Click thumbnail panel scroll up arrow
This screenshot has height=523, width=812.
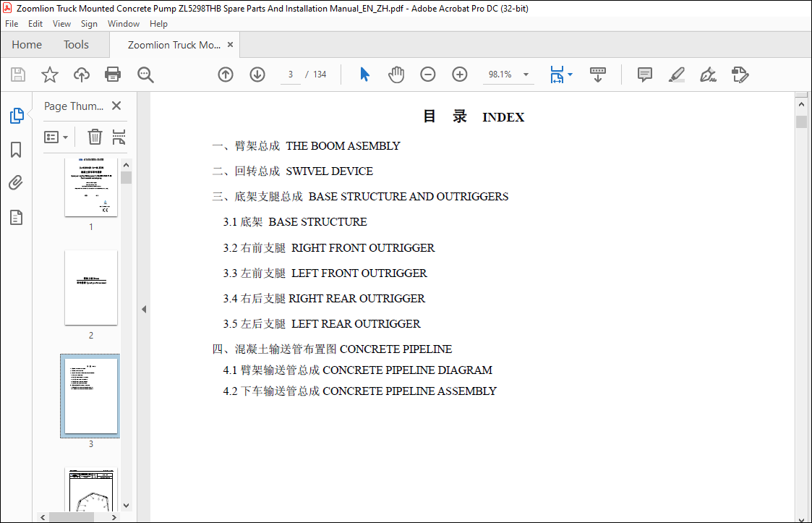126,165
